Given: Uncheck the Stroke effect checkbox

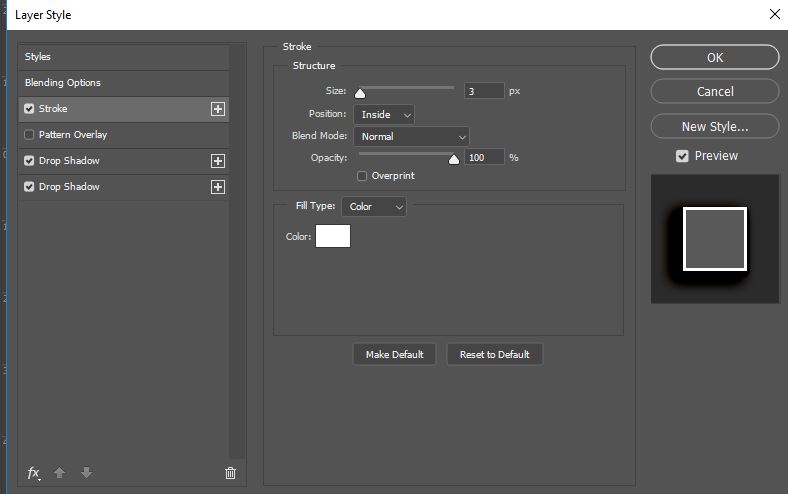Looking at the screenshot, I should (x=29, y=109).
